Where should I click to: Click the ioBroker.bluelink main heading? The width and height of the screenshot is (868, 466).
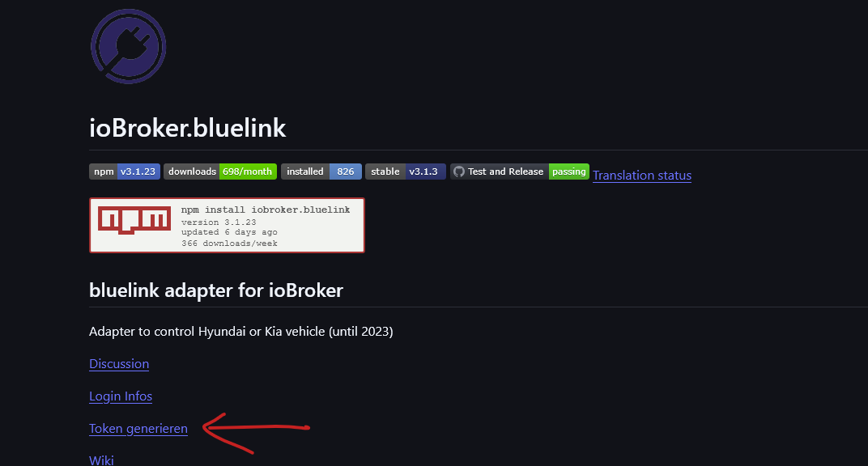point(188,129)
